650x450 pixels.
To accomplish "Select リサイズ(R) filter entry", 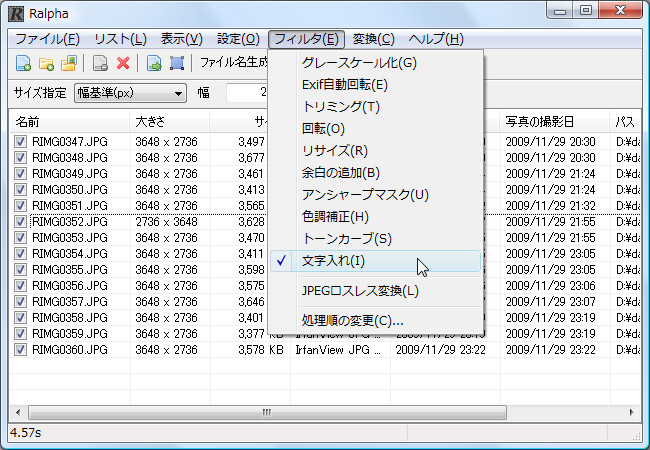I will [x=375, y=151].
